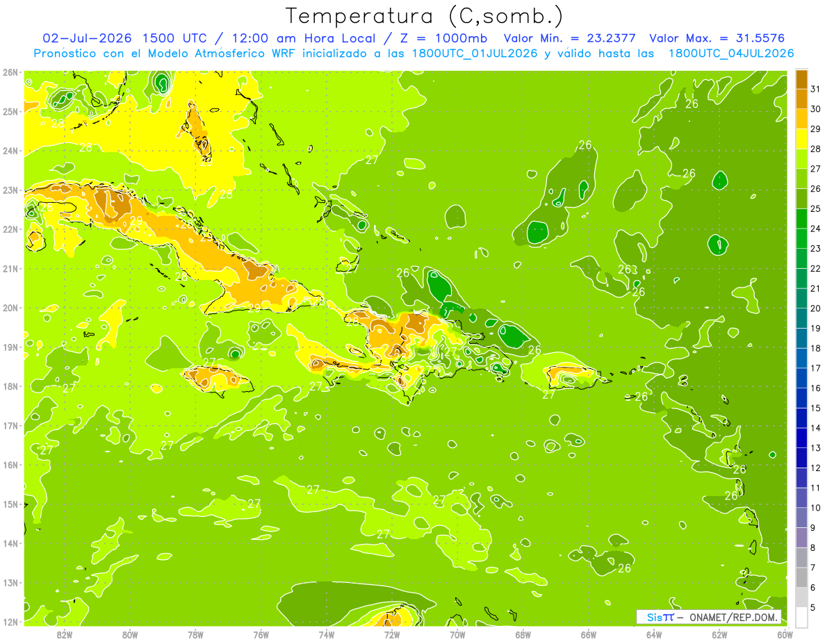Click the '80W' longitude axis label
Image resolution: width=834 pixels, height=644 pixels.
[130, 634]
